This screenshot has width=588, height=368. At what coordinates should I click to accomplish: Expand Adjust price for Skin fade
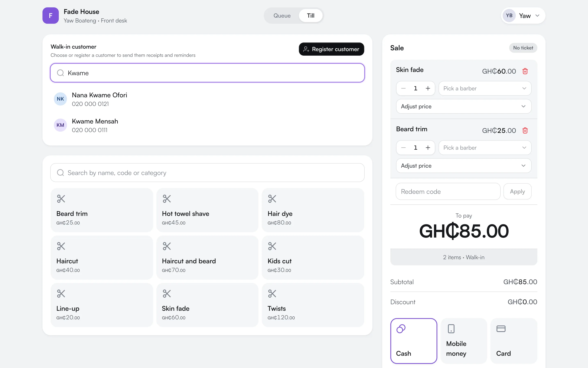[464, 106]
